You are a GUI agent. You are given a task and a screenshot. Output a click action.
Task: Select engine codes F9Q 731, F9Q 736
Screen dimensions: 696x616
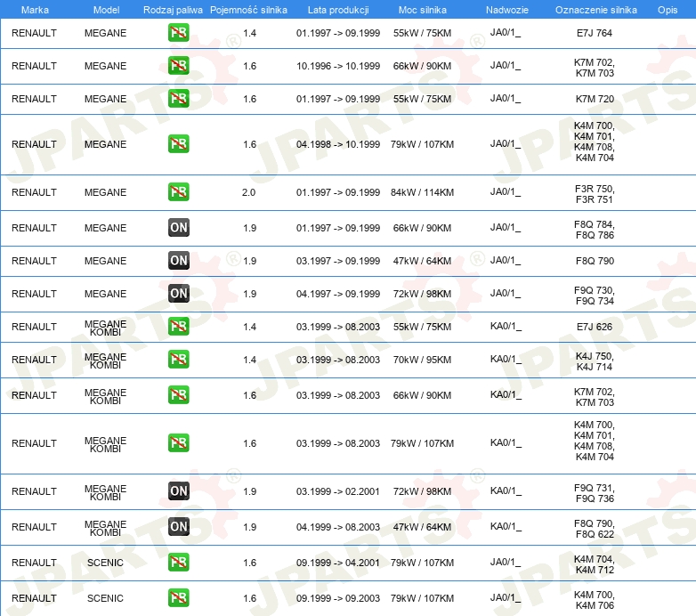[595, 493]
